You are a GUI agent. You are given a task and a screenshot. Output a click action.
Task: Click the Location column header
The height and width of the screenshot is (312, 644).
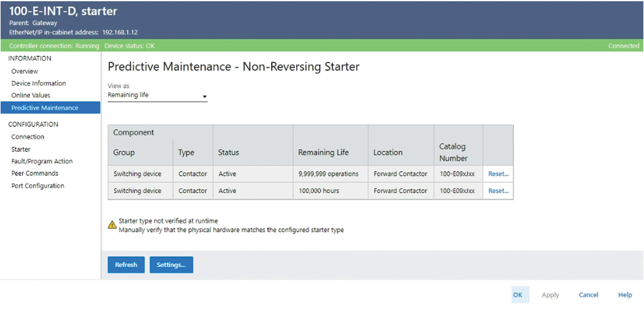point(388,152)
